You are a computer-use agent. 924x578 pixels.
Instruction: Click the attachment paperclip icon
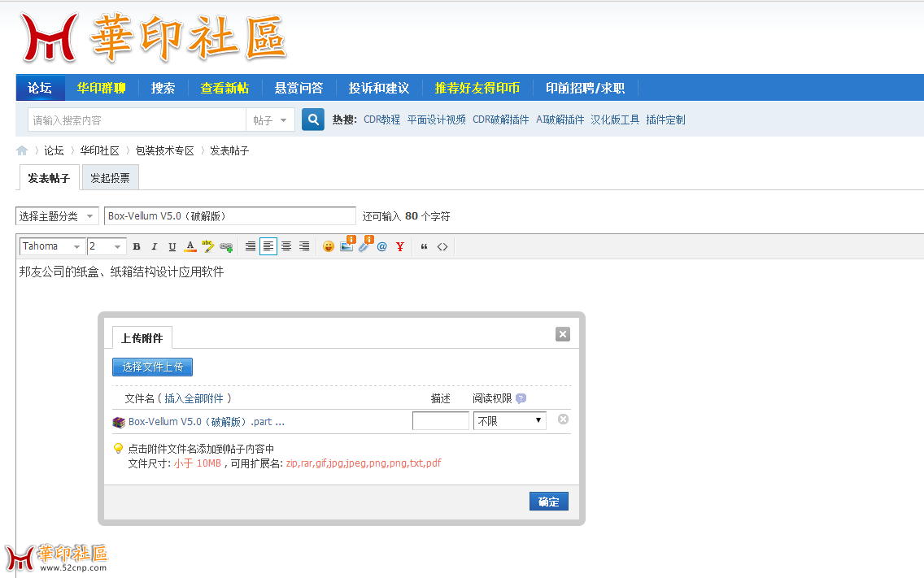pos(364,246)
